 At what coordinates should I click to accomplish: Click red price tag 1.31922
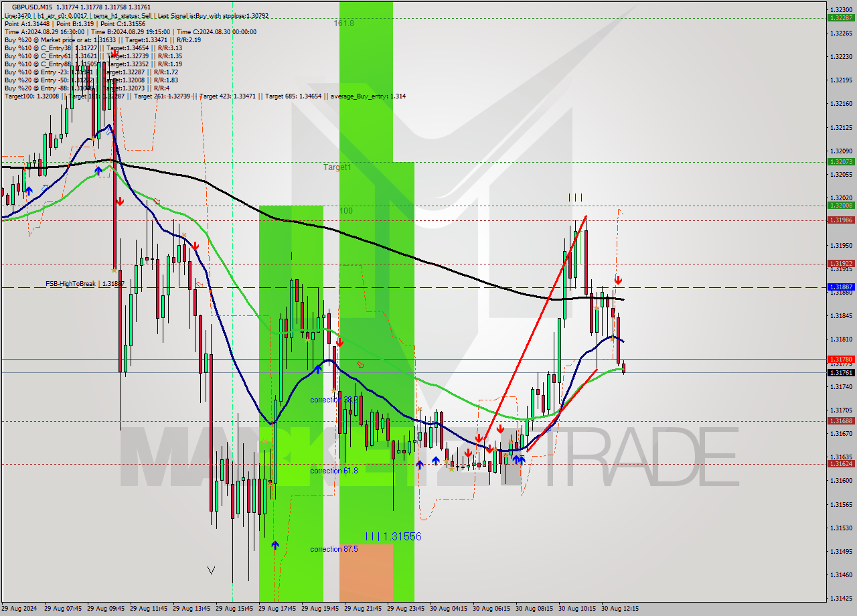point(840,263)
